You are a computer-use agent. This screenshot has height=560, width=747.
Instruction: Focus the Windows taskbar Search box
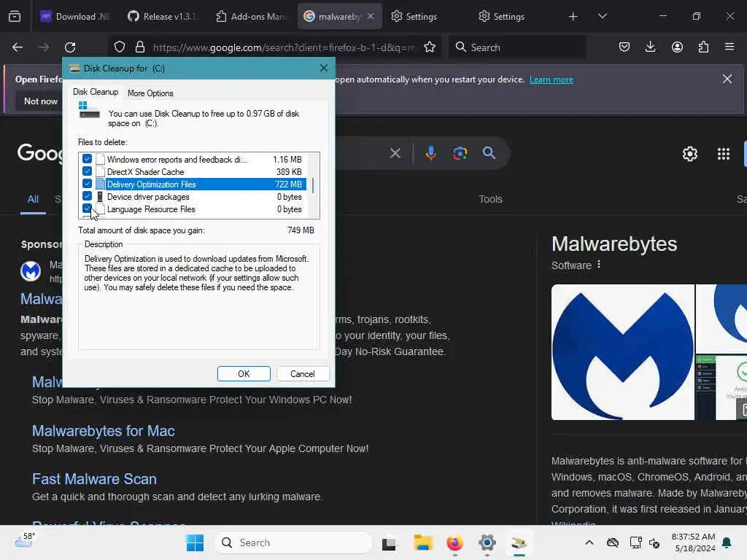pos(293,542)
